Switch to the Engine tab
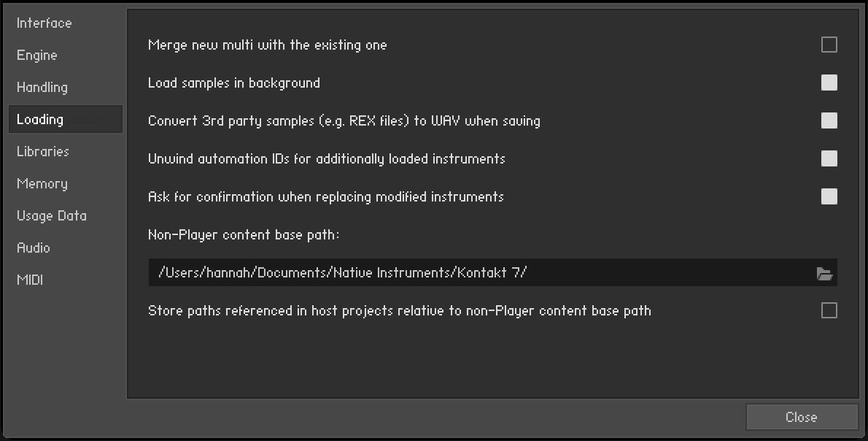Viewport: 868px width, 441px height. tap(37, 55)
